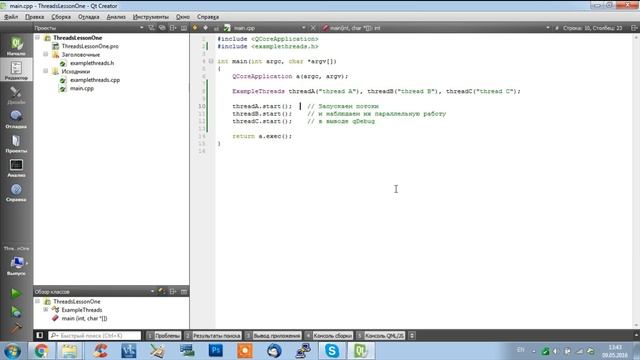This screenshot has height=360, width=640.
Task: Split the class view side panel
Action: click(x=173, y=291)
